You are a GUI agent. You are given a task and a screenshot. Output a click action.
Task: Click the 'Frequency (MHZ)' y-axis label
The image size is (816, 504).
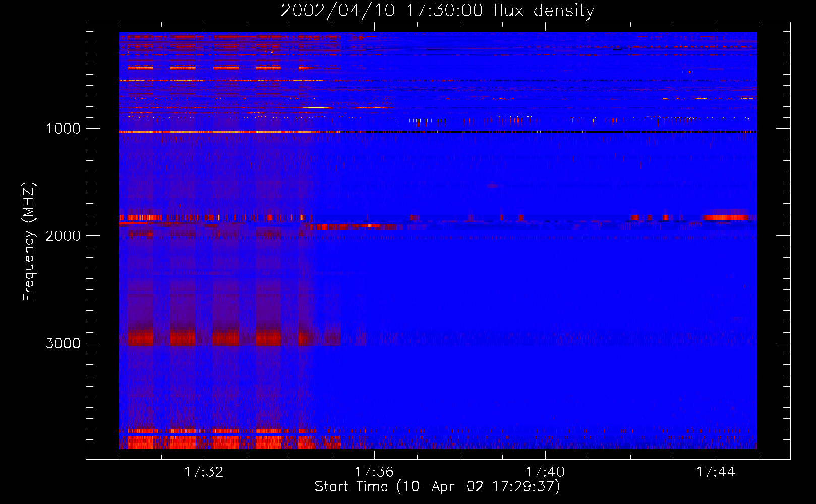(28, 242)
